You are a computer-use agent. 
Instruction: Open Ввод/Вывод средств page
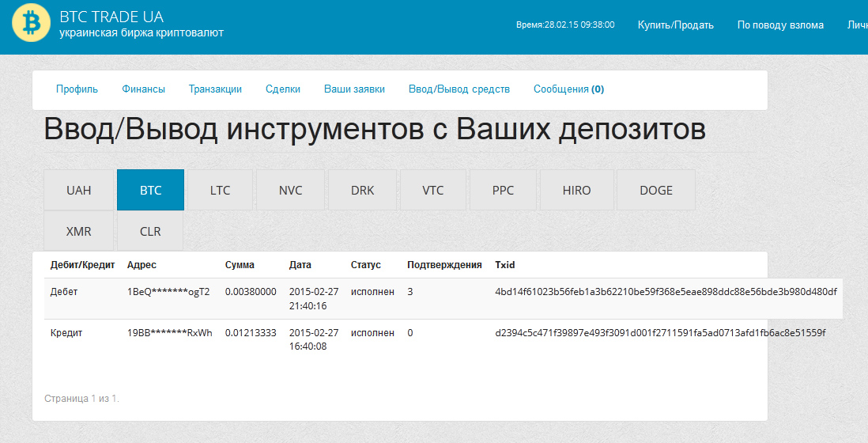pyautogui.click(x=459, y=89)
